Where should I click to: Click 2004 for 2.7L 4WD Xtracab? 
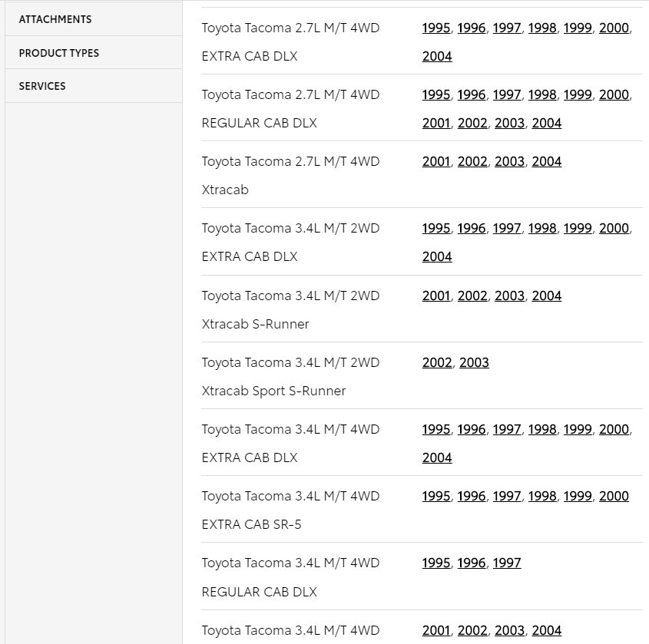click(546, 161)
